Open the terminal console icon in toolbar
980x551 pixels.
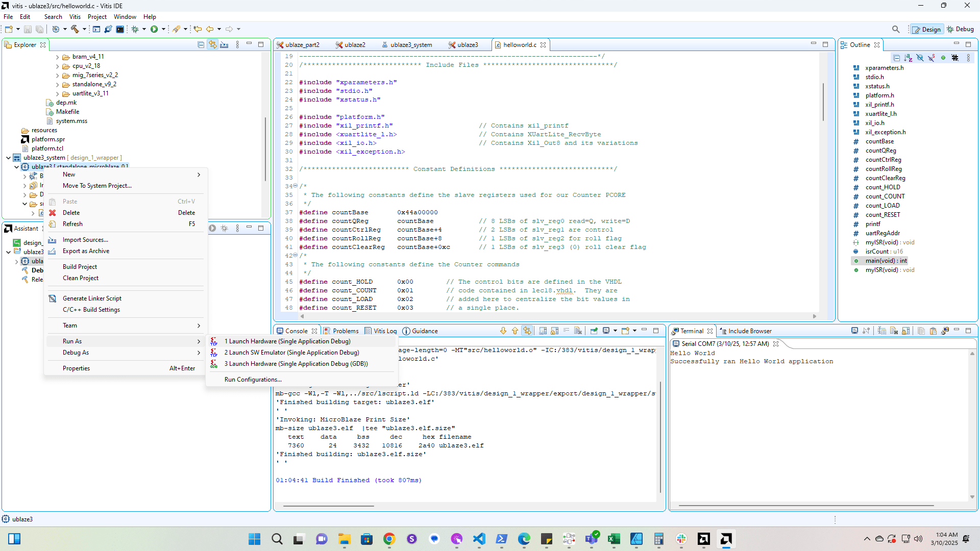120,29
